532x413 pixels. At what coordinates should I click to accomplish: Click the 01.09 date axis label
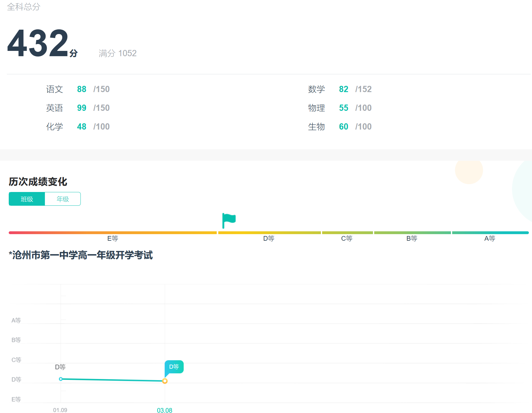pyautogui.click(x=60, y=410)
